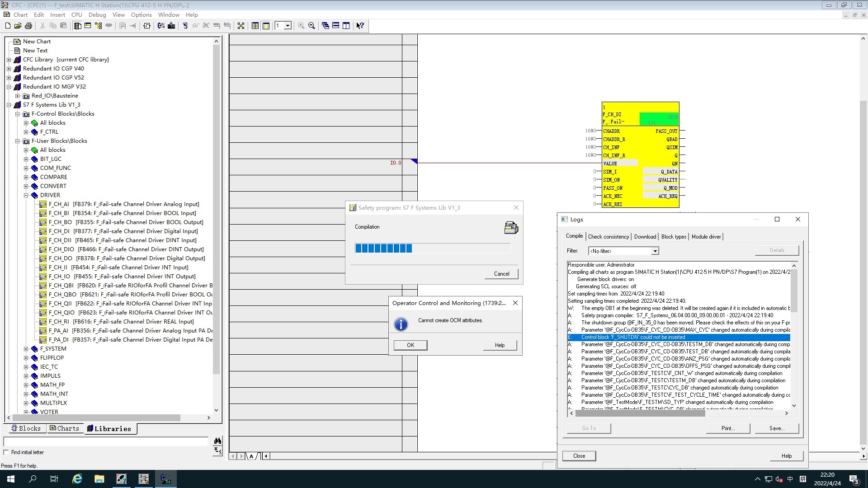
Task: Switch to the Blocks catalog tab
Action: pyautogui.click(x=26, y=428)
